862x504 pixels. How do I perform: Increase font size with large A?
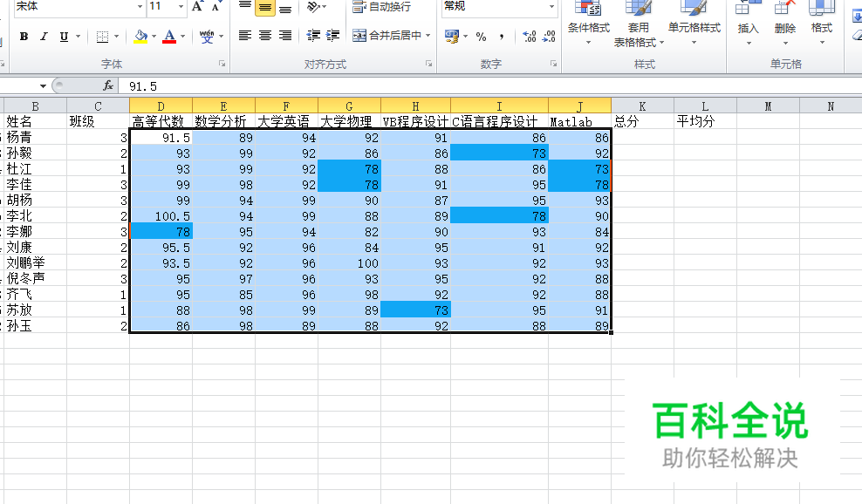197,7
